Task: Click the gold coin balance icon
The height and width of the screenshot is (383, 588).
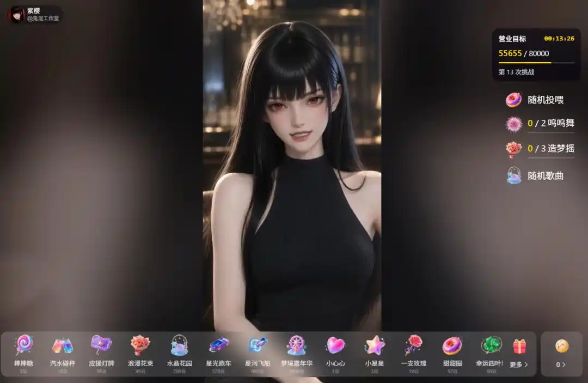Action: [562, 346]
